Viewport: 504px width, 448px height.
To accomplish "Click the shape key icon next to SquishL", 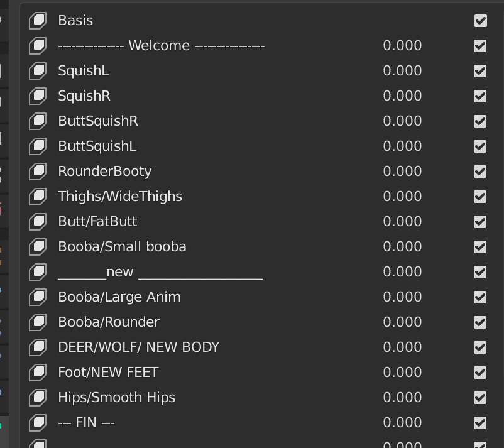I will click(x=38, y=71).
